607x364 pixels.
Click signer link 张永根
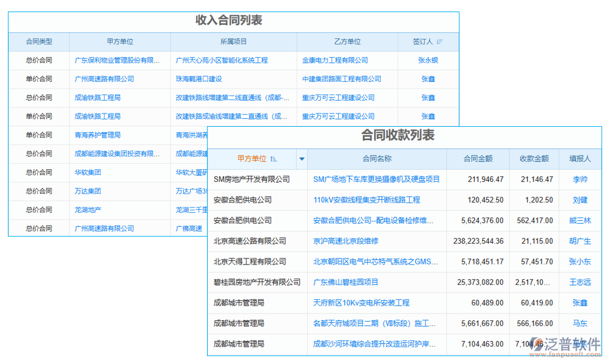pyautogui.click(x=428, y=60)
